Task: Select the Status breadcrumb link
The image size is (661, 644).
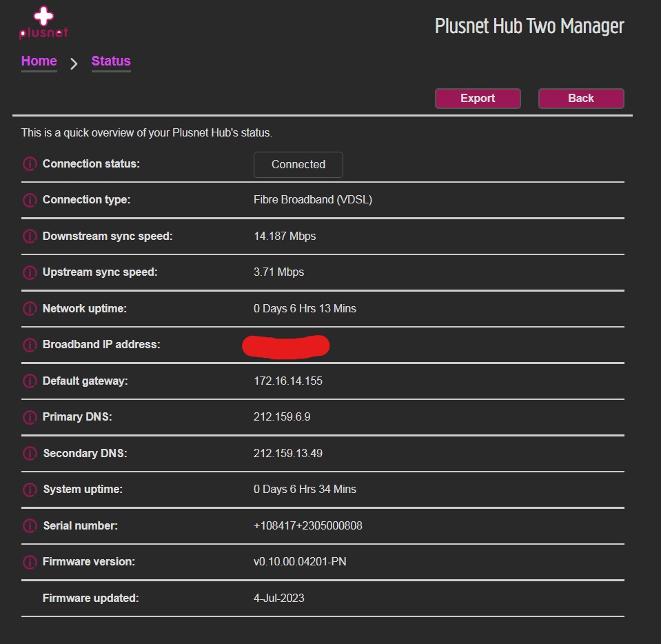Action: coord(111,61)
